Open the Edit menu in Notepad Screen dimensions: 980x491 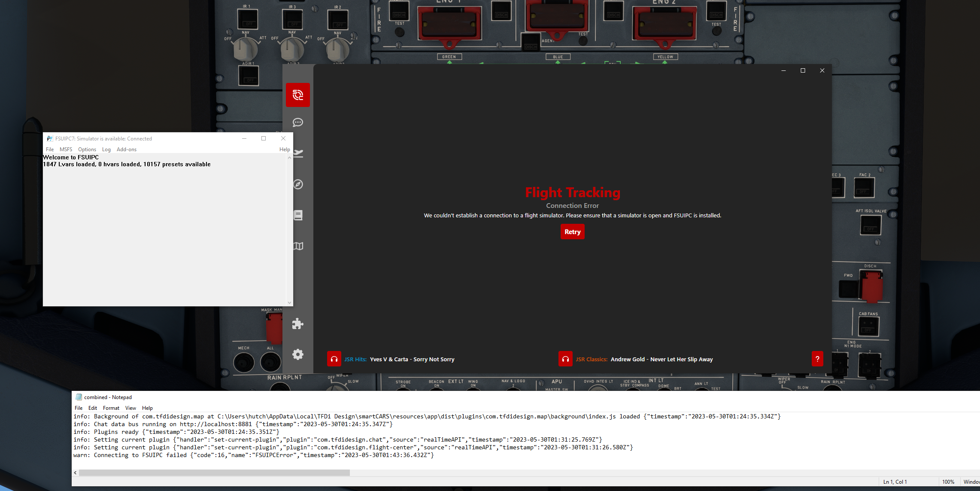tap(92, 408)
